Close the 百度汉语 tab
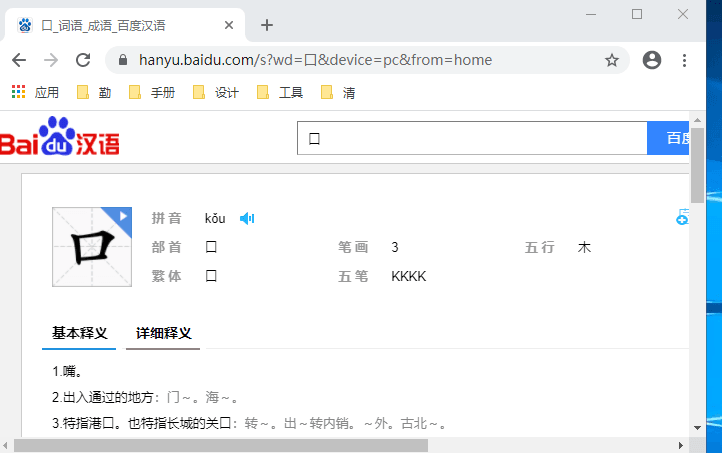This screenshot has width=722, height=453. (229, 25)
